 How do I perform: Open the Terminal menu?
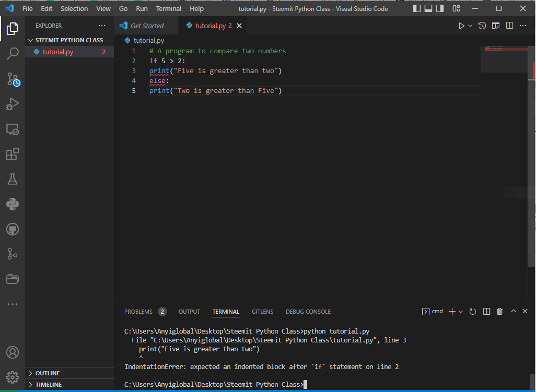tap(168, 8)
